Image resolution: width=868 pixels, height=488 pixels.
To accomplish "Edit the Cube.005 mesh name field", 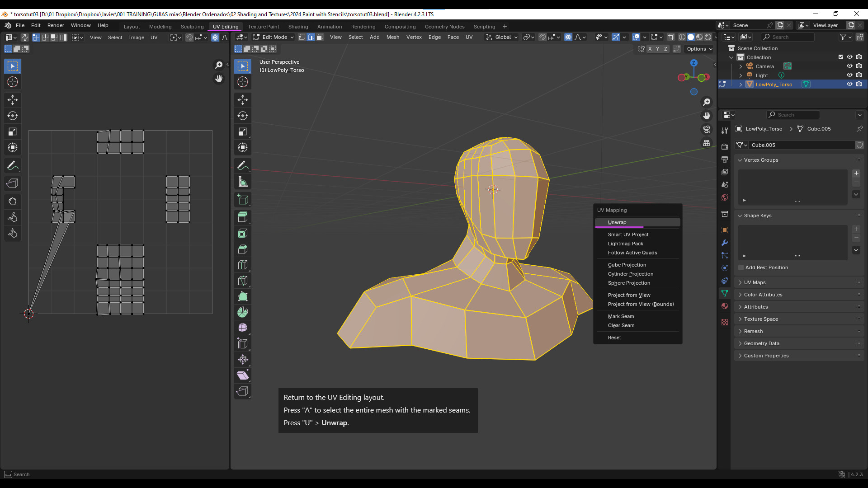I will tap(801, 145).
